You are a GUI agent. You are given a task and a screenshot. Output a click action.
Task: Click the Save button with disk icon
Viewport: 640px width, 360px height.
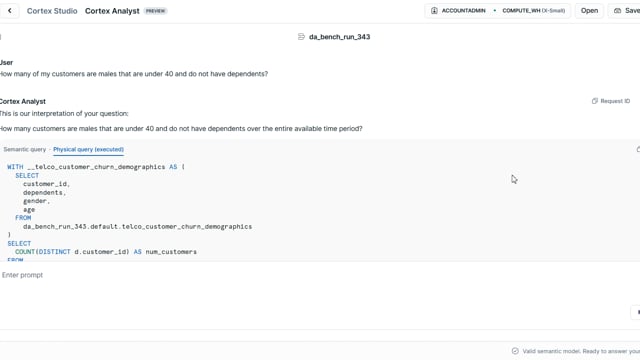tap(626, 11)
